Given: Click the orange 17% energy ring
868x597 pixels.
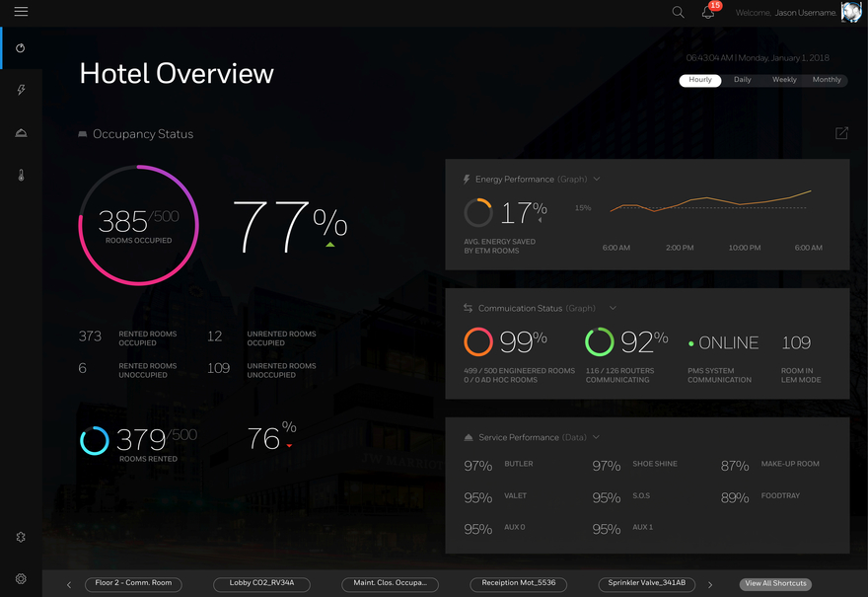Looking at the screenshot, I should click(x=478, y=213).
